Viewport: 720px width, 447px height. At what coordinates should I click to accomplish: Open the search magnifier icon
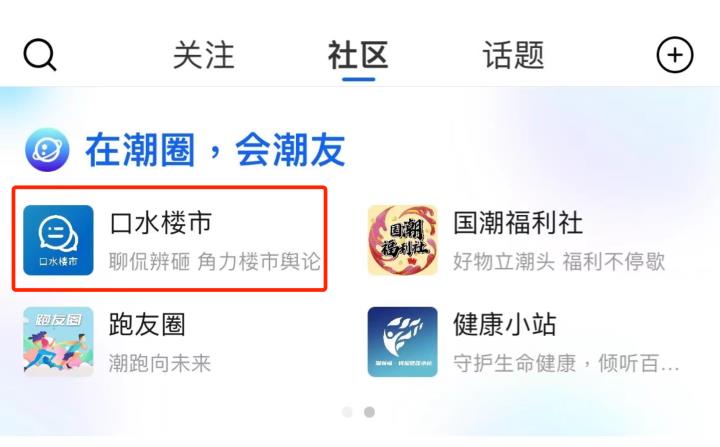[x=39, y=55]
